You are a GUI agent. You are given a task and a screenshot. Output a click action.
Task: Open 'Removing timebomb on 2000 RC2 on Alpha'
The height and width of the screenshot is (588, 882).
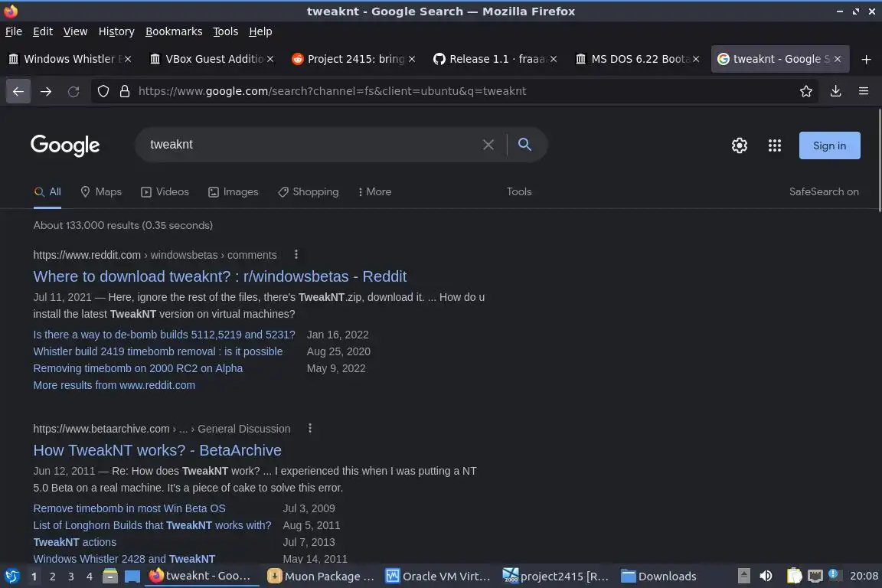coord(138,368)
